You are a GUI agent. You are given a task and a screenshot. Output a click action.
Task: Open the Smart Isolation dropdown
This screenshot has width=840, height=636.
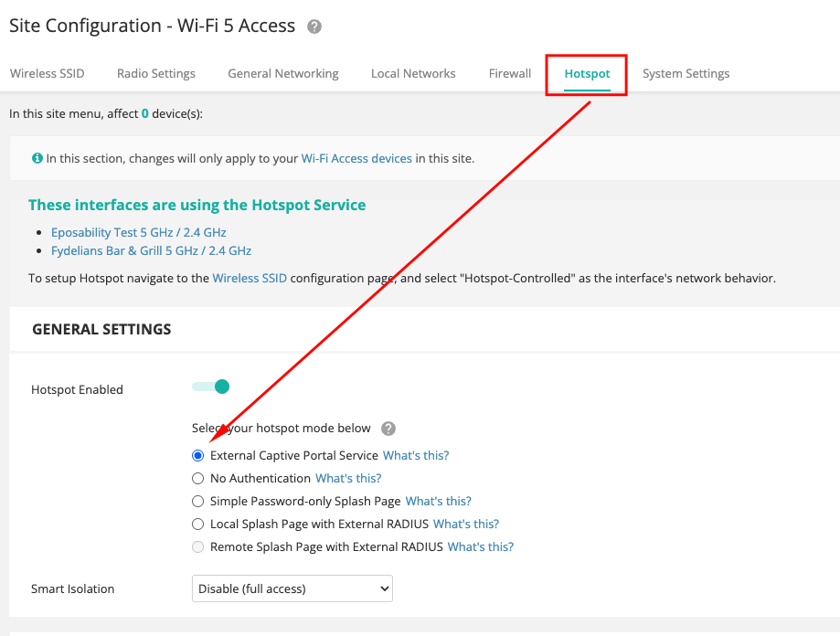[x=292, y=589]
